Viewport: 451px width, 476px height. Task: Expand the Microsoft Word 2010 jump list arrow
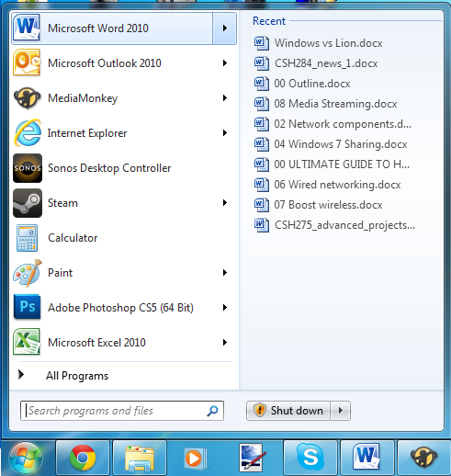coord(224,28)
